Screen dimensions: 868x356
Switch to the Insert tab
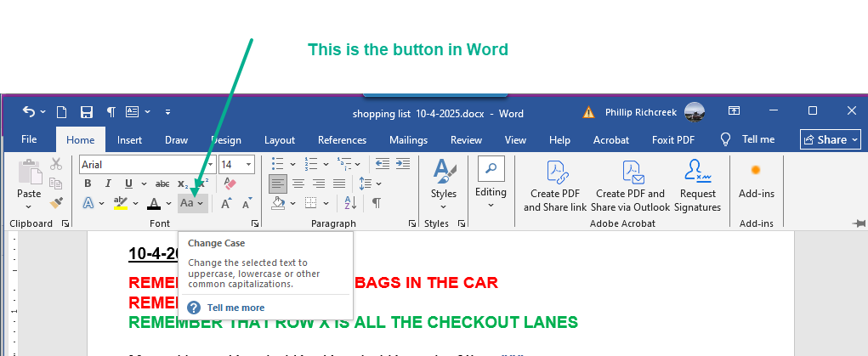tap(129, 140)
